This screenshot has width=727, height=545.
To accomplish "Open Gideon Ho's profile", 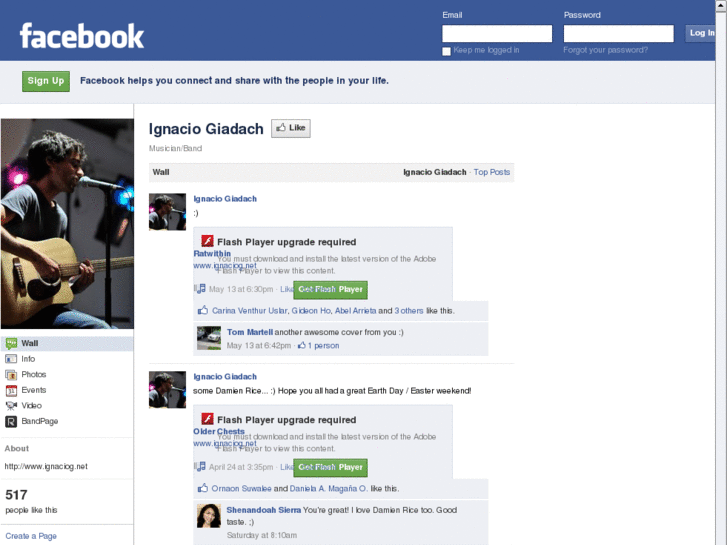I will click(311, 311).
